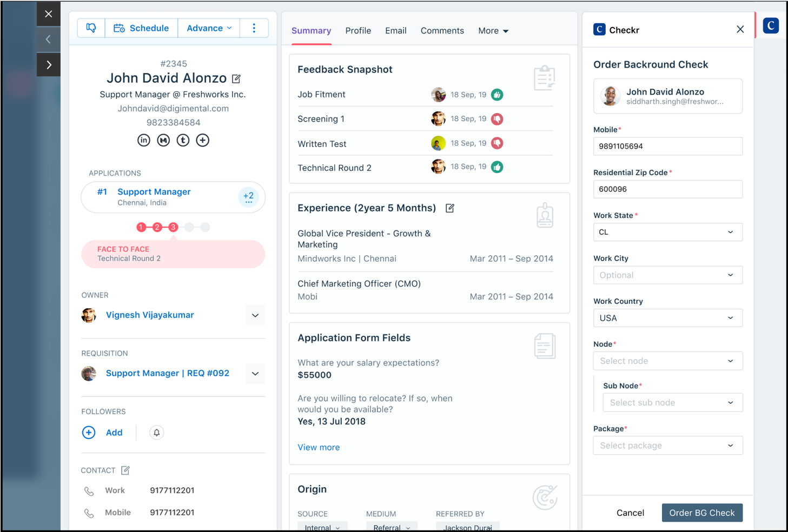
Task: Open the candidate's Tumblr social icon
Action: click(x=183, y=140)
